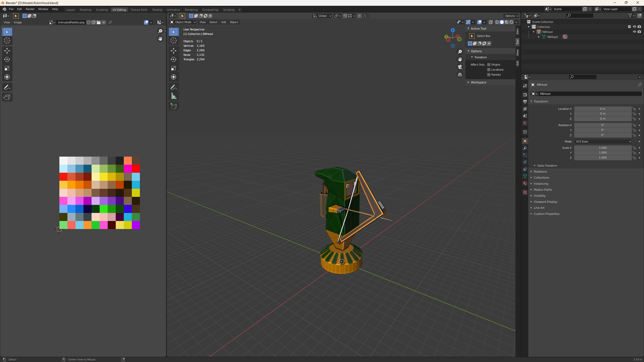Open the Material properties tab
The image size is (644, 362).
(525, 183)
